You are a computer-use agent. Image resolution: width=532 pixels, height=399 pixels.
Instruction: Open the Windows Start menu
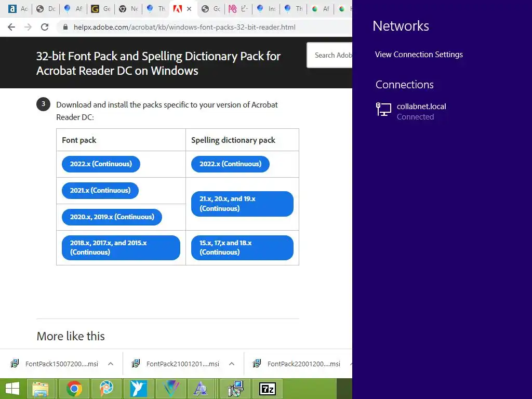coord(12,389)
